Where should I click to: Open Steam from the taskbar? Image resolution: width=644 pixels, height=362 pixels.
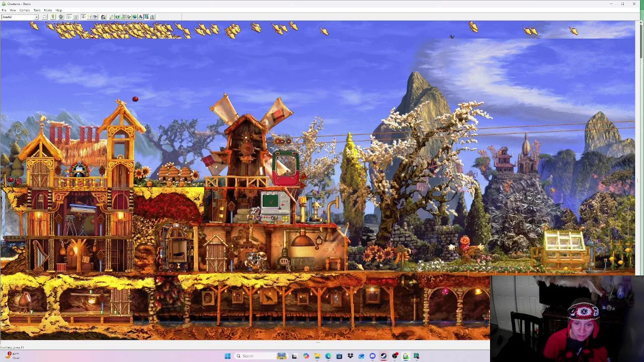click(x=383, y=356)
